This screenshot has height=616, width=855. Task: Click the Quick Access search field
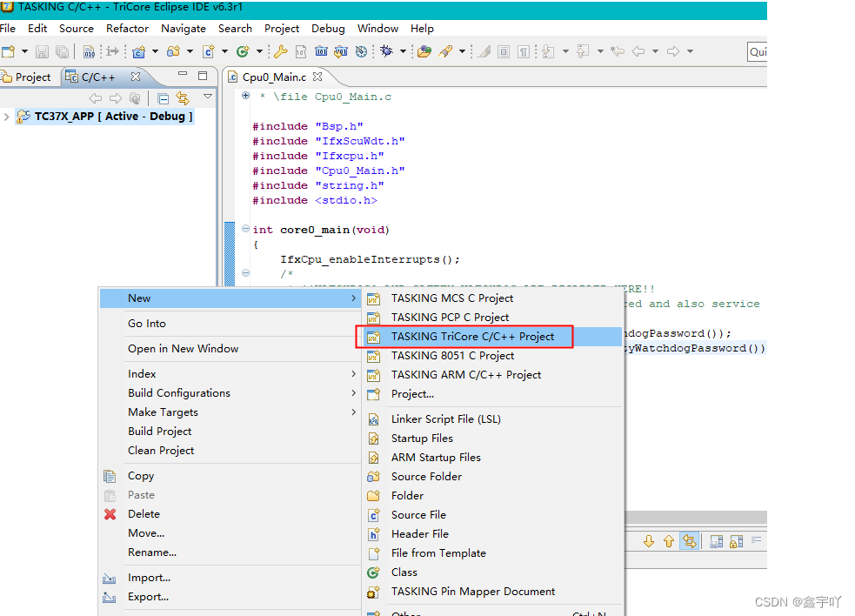click(x=757, y=50)
